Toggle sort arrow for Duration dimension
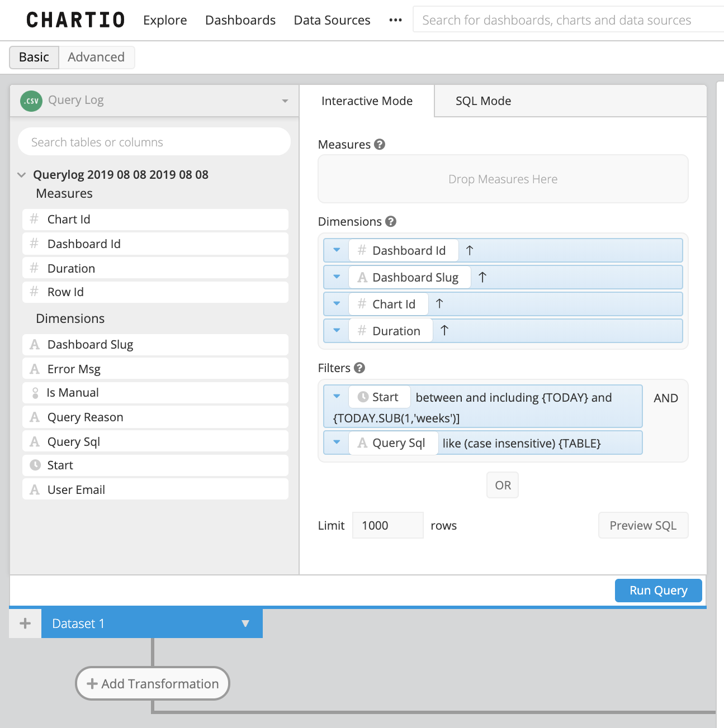Screen dimensions: 724x728 pos(444,330)
